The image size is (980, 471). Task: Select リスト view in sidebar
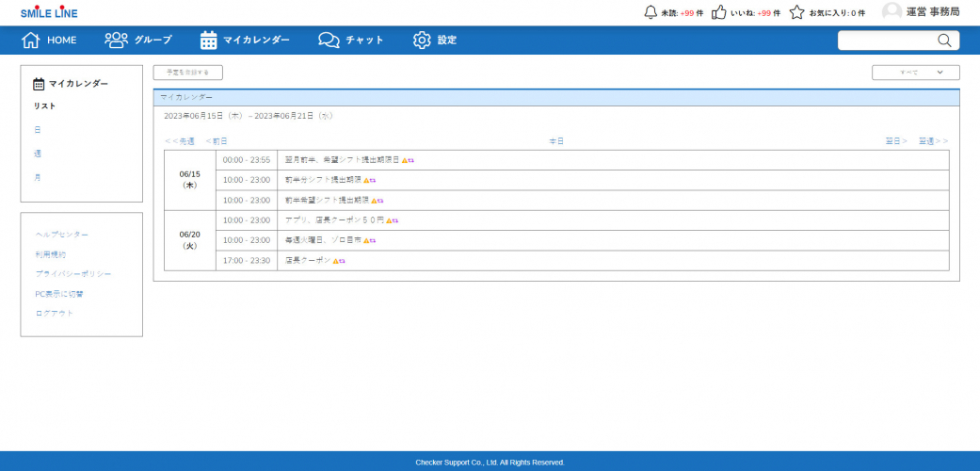[45, 106]
